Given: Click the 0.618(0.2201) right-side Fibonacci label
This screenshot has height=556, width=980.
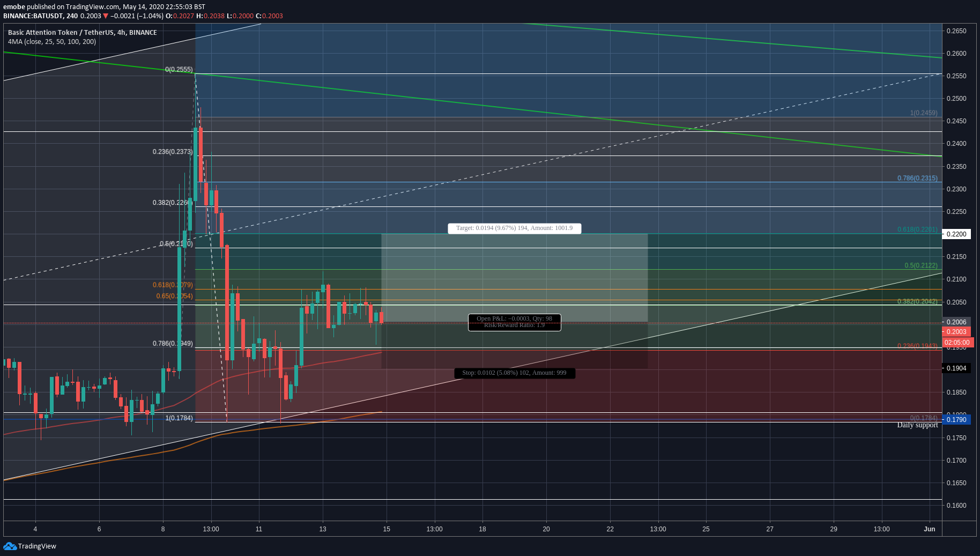Looking at the screenshot, I should [917, 229].
